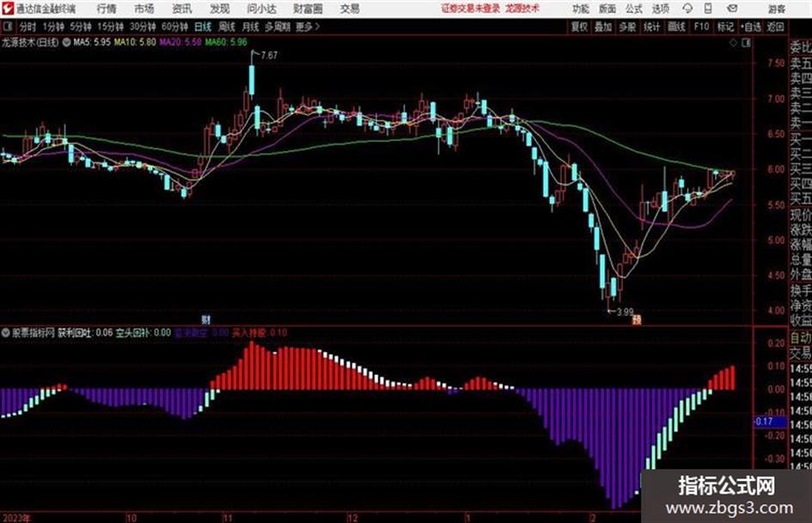Viewport: 812px width, 523px height.
Task: Switch to 30分钟 period
Action: tap(143, 27)
